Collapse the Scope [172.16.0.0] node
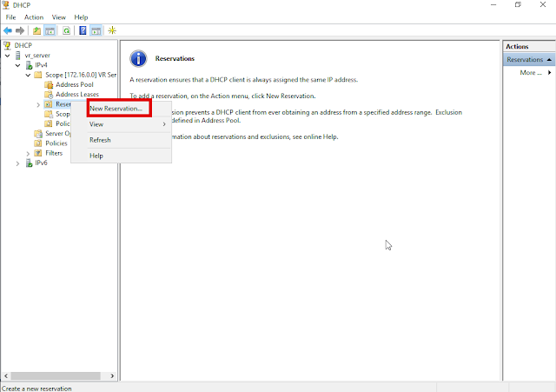This screenshot has width=556, height=392. (x=28, y=76)
